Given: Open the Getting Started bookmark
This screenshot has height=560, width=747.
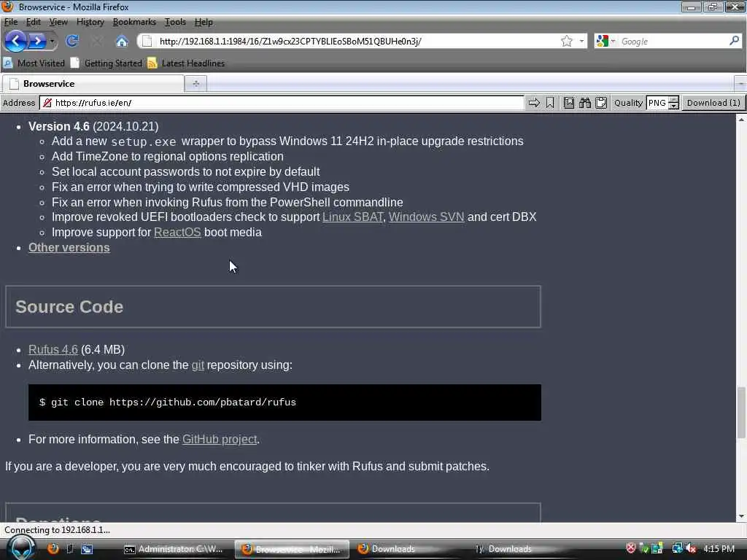Looking at the screenshot, I should (x=107, y=63).
